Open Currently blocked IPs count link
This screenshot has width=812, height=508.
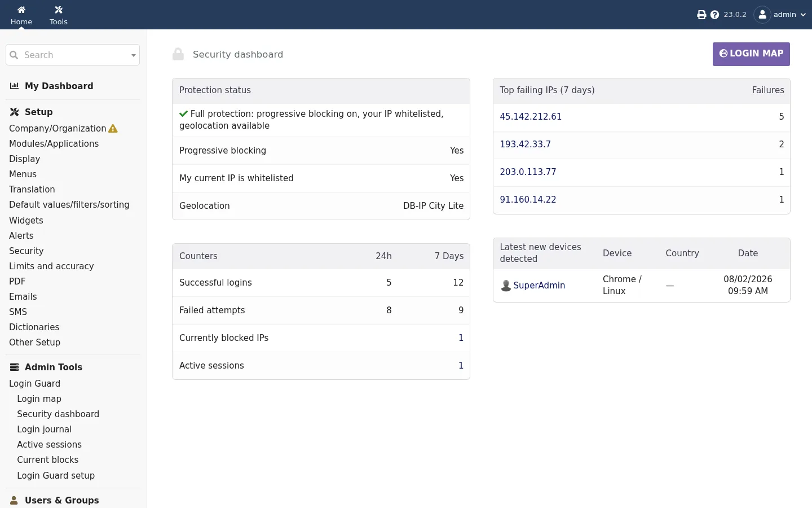click(461, 338)
